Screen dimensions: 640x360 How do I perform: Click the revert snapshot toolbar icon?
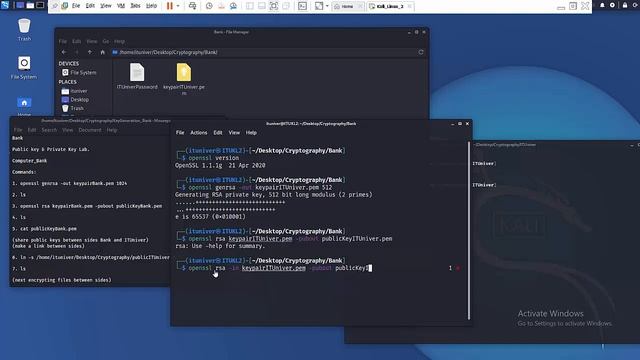(221, 6)
